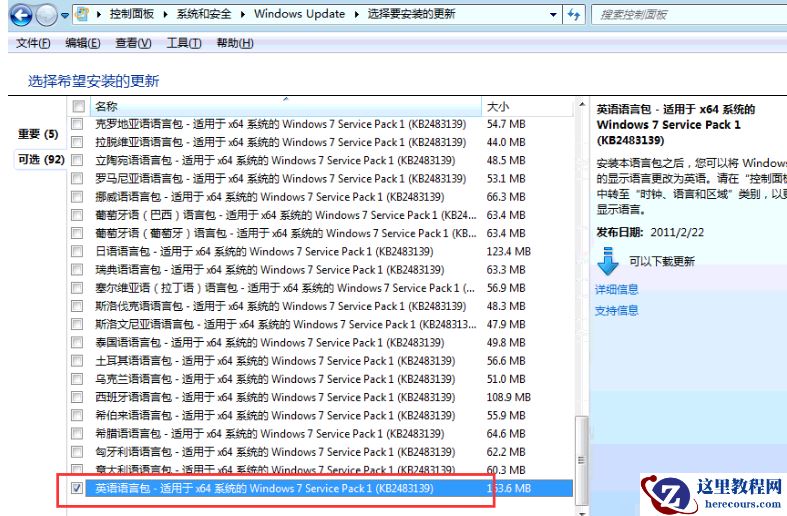
Task: Check the 日语语言包 update checkbox
Action: pos(77,251)
